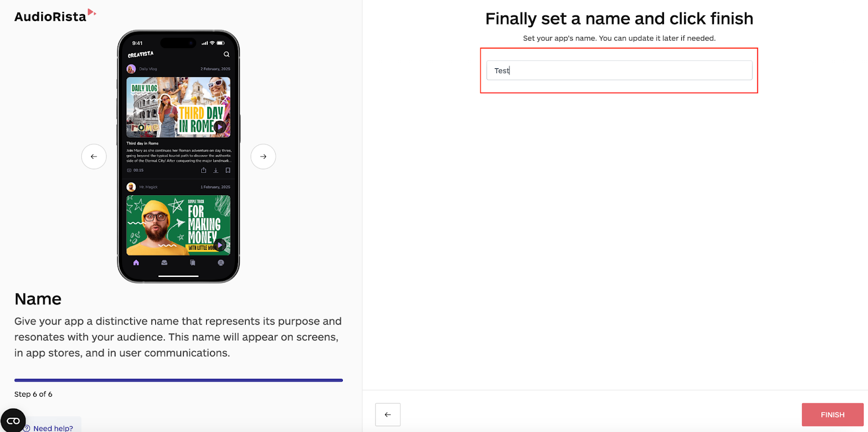The height and width of the screenshot is (432, 868).
Task: Click the Step 6 of 6 progress bar
Action: tap(178, 381)
